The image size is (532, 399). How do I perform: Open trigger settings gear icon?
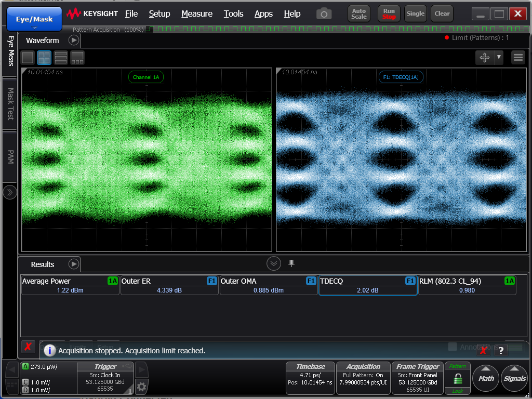(x=141, y=386)
